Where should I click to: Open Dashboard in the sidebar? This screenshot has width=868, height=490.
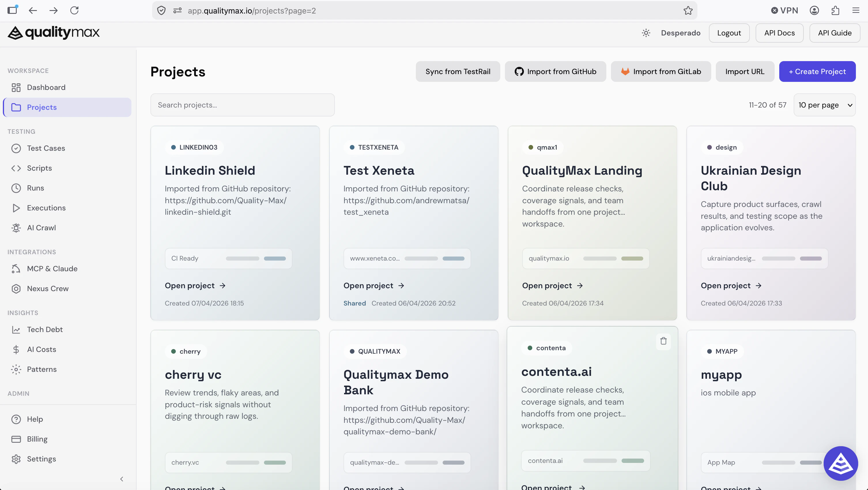(67, 87)
